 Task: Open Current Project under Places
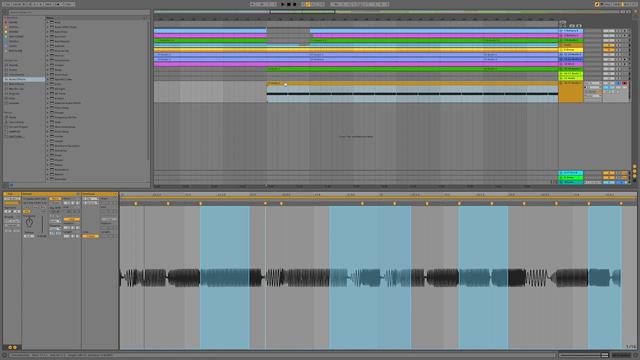click(x=18, y=127)
